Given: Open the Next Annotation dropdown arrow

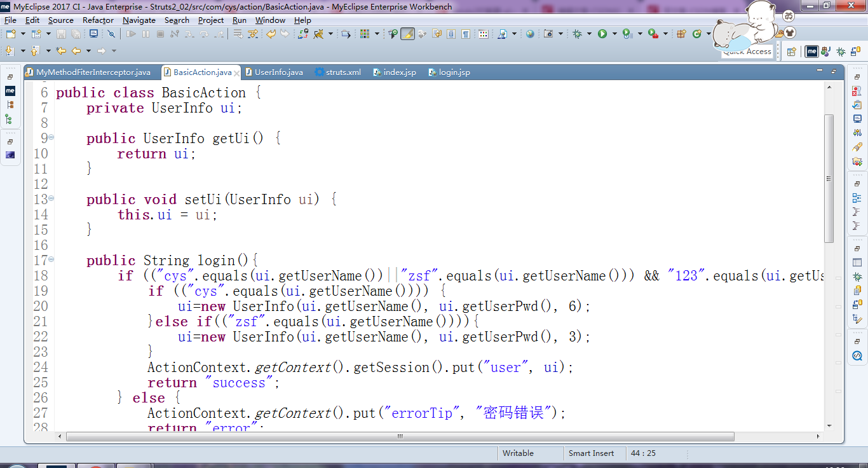Looking at the screenshot, I should point(23,50).
